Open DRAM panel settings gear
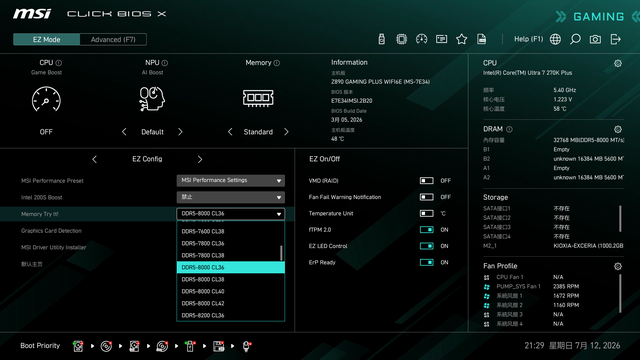 [618, 129]
